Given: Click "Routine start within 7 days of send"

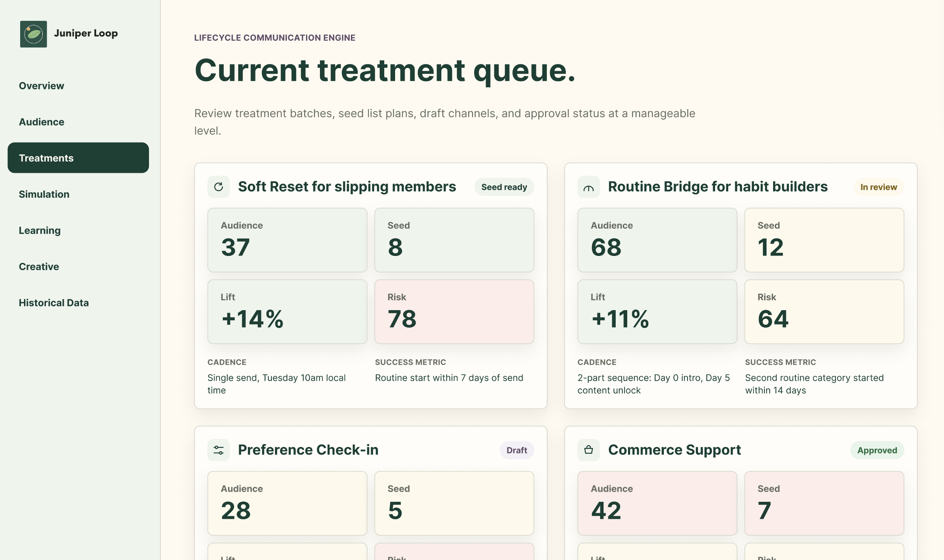Looking at the screenshot, I should 449,378.
